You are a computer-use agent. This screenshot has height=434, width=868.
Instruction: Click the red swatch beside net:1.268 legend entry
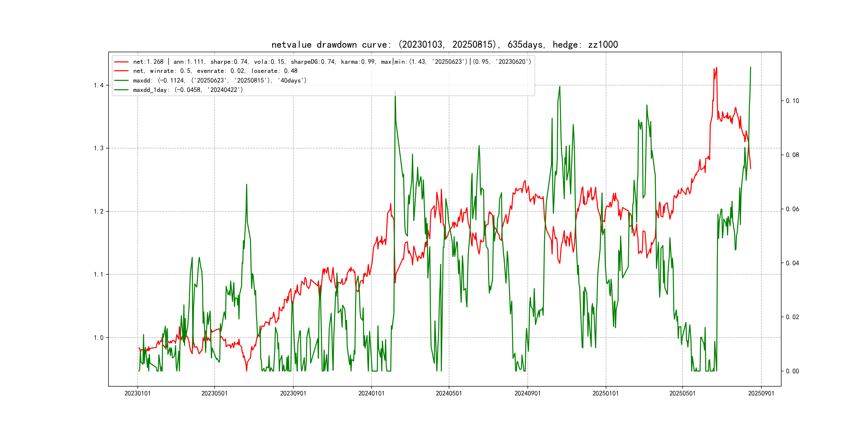coord(121,62)
